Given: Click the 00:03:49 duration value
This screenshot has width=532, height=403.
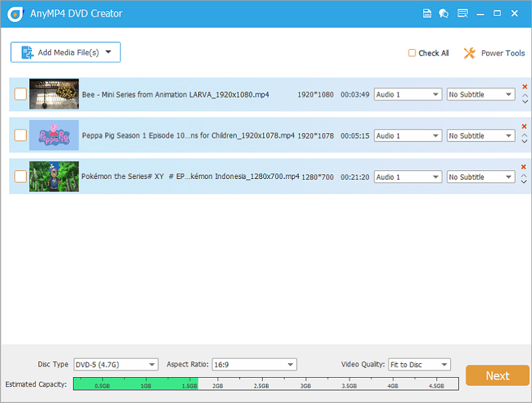Looking at the screenshot, I should 355,94.
